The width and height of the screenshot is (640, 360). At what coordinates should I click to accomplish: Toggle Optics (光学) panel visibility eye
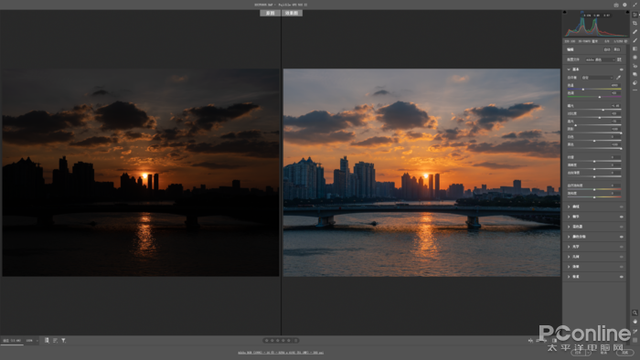(621, 247)
